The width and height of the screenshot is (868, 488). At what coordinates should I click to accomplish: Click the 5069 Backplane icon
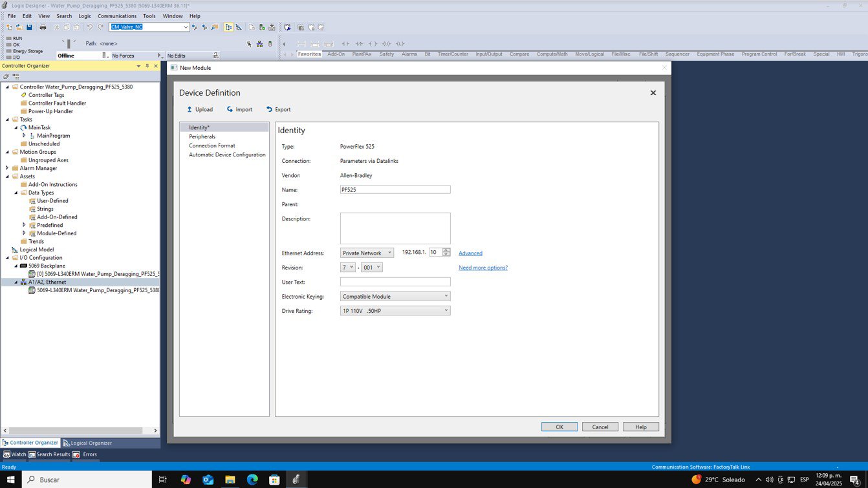[x=23, y=266]
